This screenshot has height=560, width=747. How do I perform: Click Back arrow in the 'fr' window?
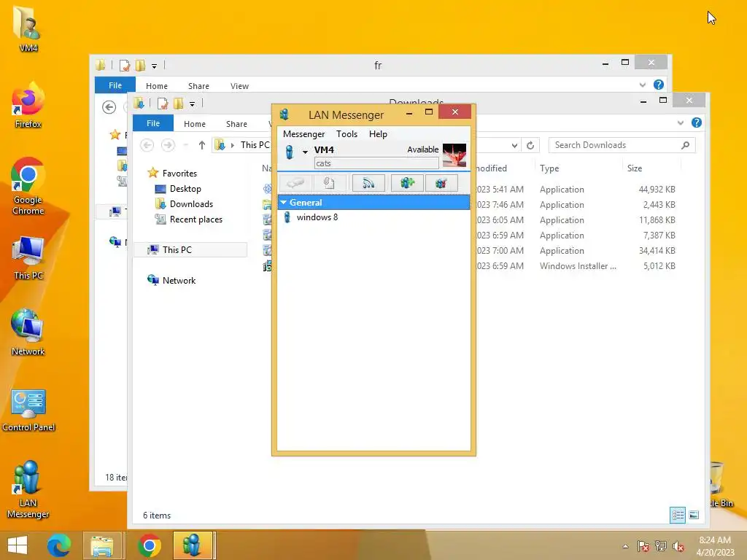[109, 107]
